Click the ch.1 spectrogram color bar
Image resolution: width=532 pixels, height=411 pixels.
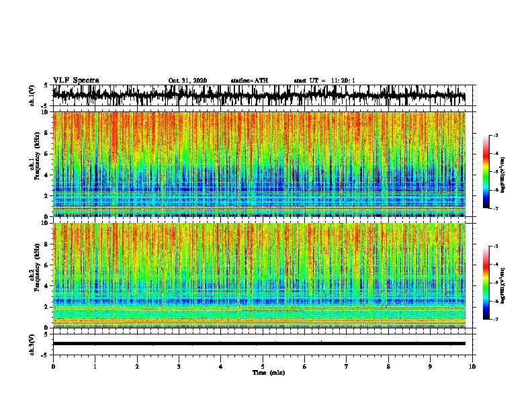point(486,172)
